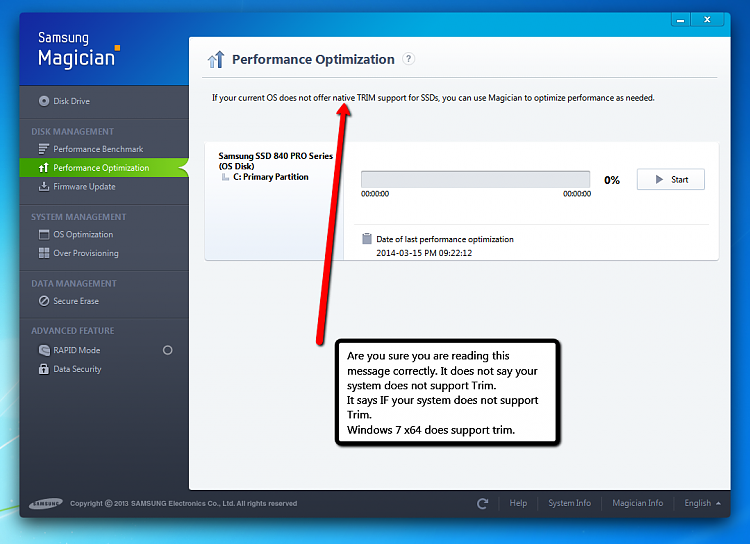Click the copyright text in footer
Image resolution: width=750 pixels, height=544 pixels.
tap(184, 503)
